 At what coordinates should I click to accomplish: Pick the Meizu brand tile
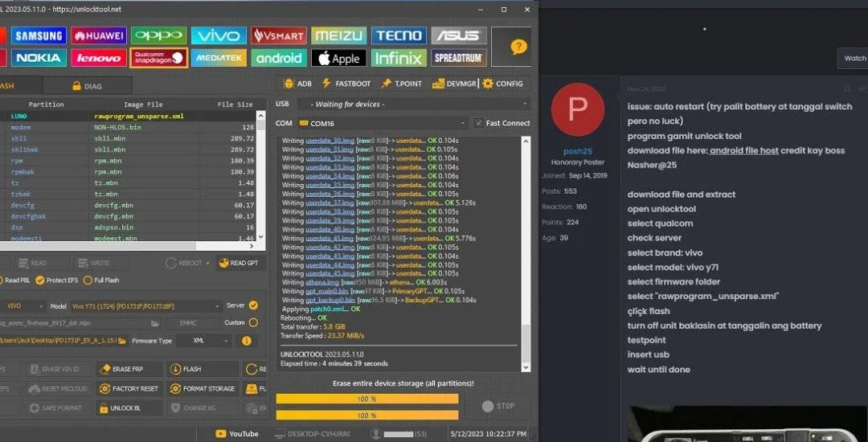[339, 36]
